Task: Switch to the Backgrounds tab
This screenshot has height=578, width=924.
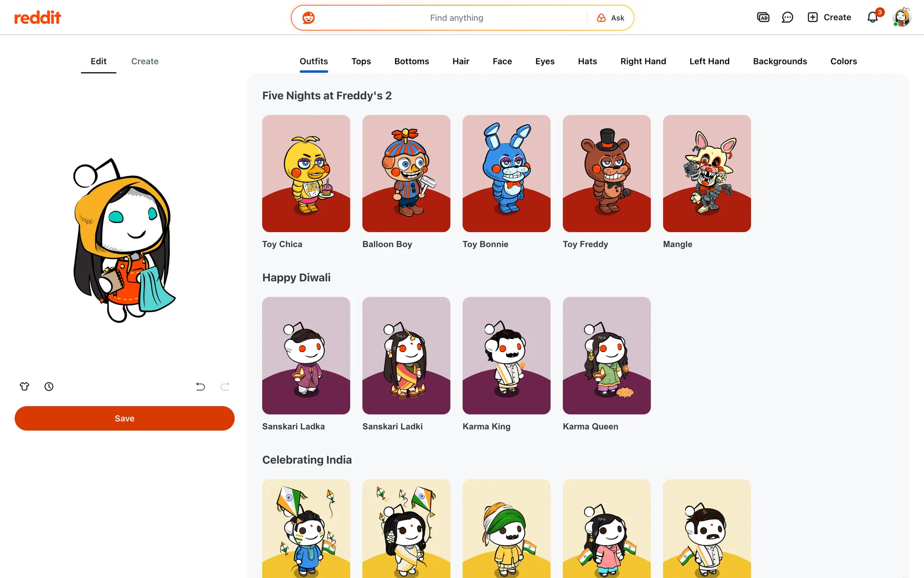Action: [780, 61]
